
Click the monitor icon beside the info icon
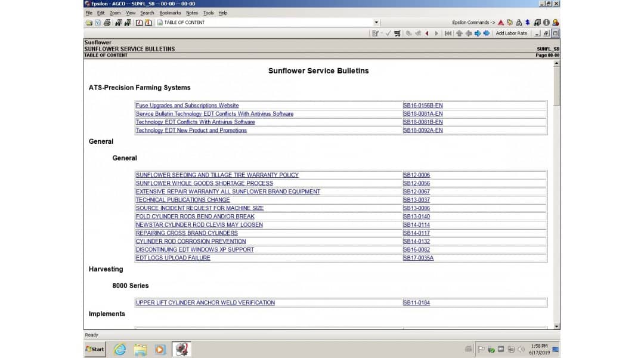coord(537,23)
